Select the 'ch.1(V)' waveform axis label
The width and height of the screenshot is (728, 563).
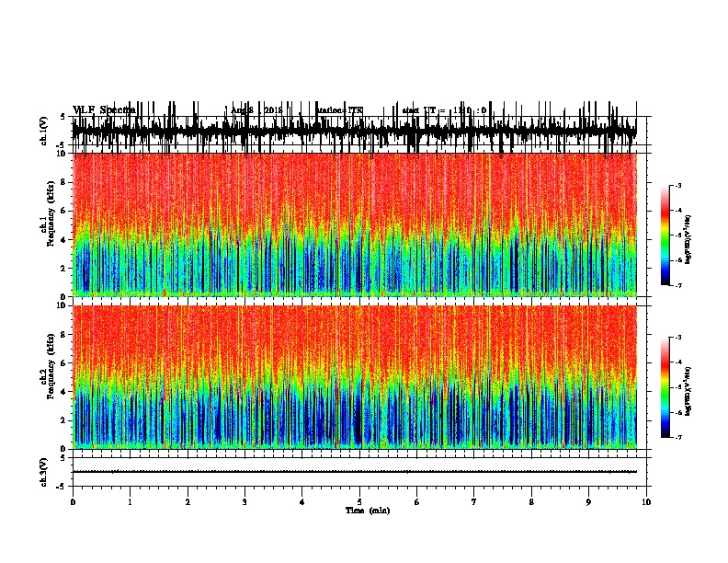pyautogui.click(x=44, y=131)
